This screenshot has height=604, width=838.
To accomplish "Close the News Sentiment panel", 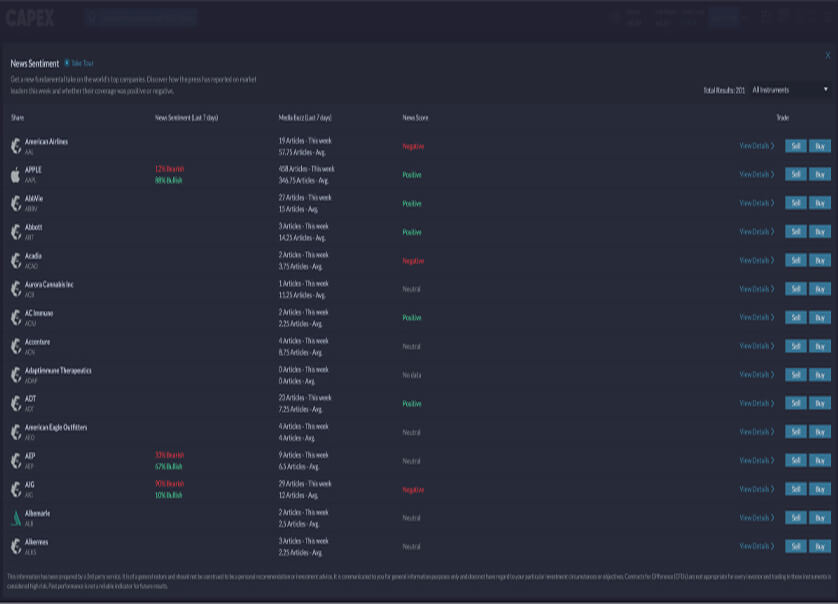I will click(828, 56).
